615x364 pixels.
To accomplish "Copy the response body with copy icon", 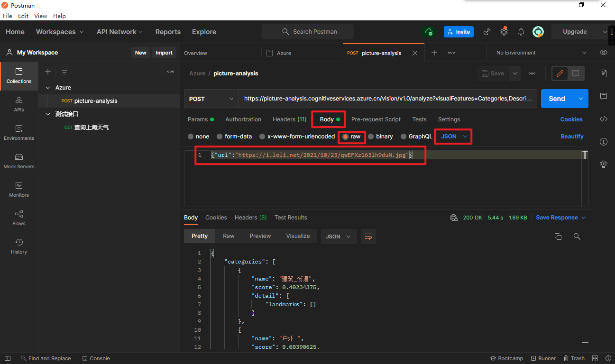I will click(558, 236).
